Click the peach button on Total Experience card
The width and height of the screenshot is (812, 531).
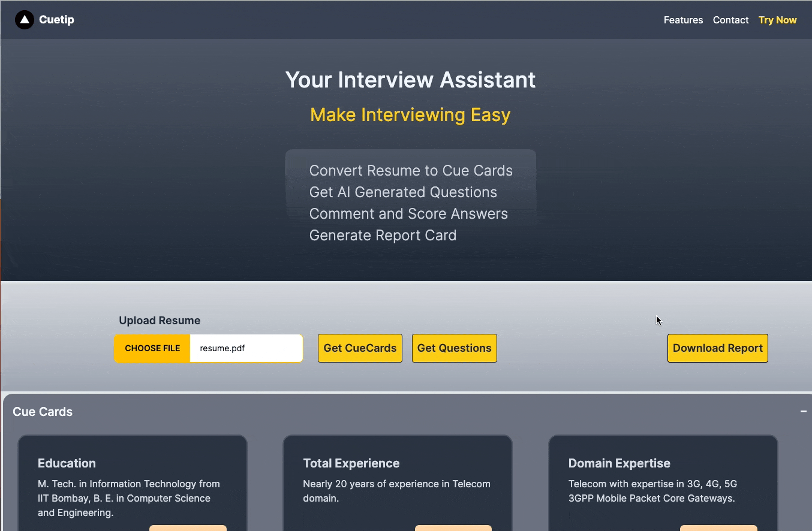(x=453, y=528)
